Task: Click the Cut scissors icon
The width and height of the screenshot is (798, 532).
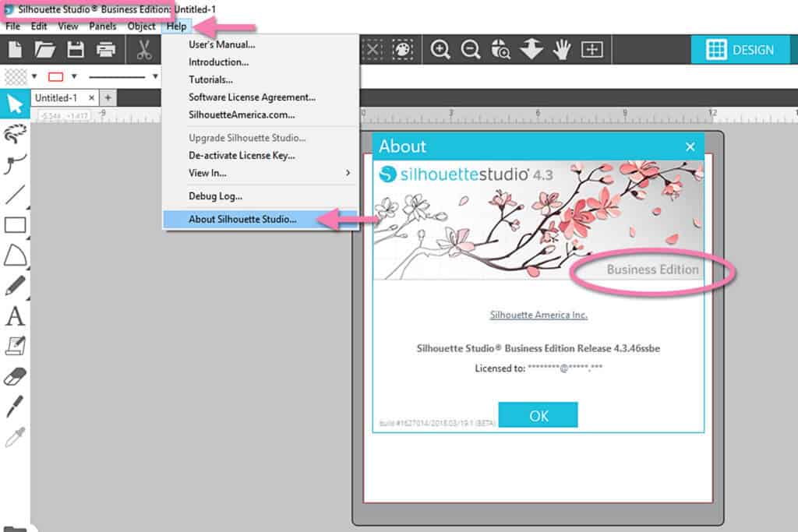Action: click(x=144, y=49)
